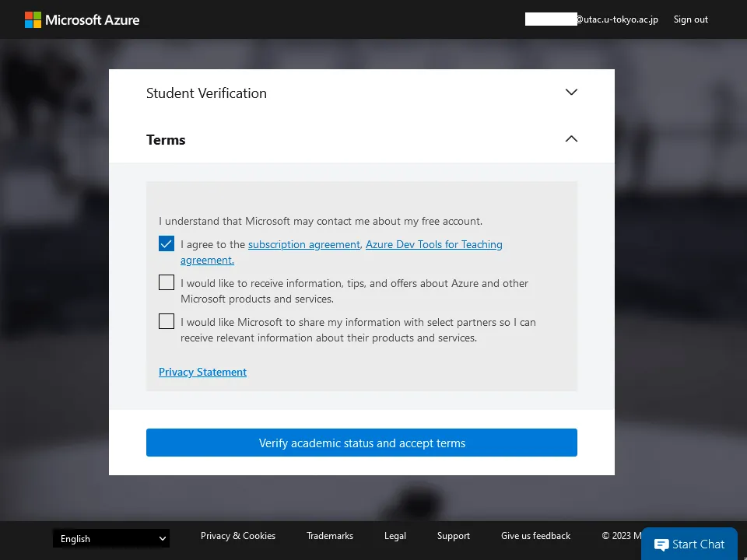Open Azure Dev Tools for Teaching agreement
The width and height of the screenshot is (747, 560).
click(433, 244)
